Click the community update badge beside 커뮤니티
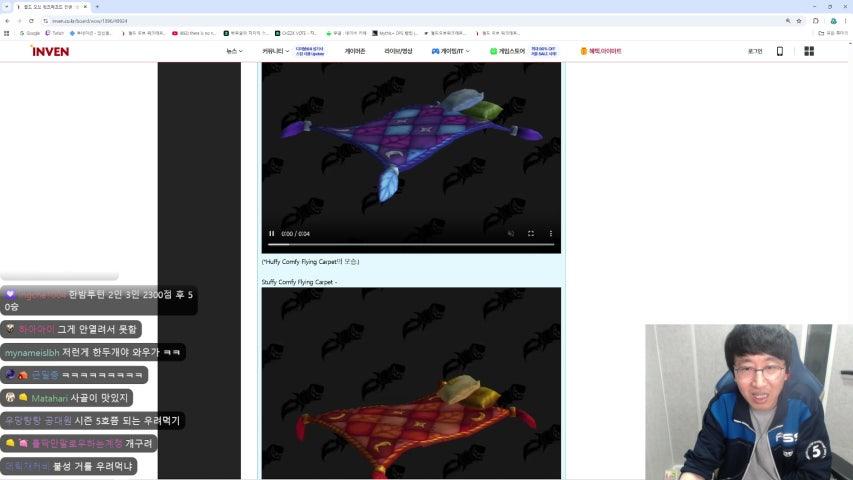853x480 pixels. point(310,51)
